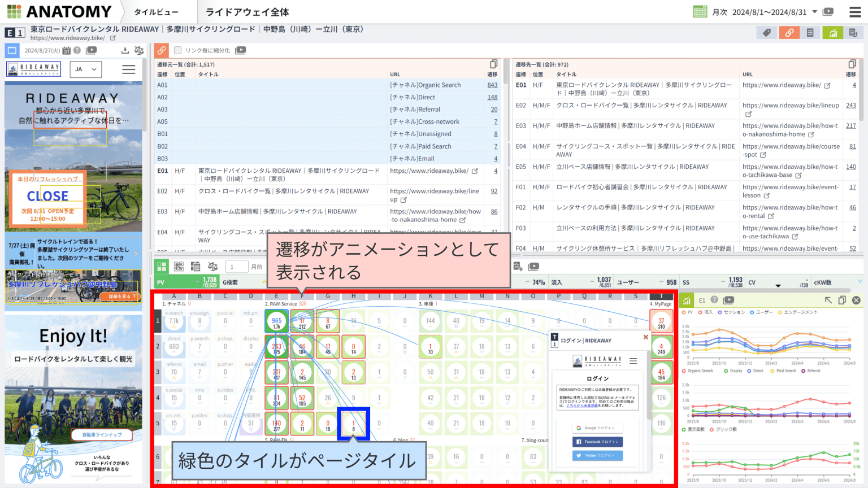Select the ユーザー metric tab
Image resolution: width=868 pixels, height=488 pixels.
[646, 282]
